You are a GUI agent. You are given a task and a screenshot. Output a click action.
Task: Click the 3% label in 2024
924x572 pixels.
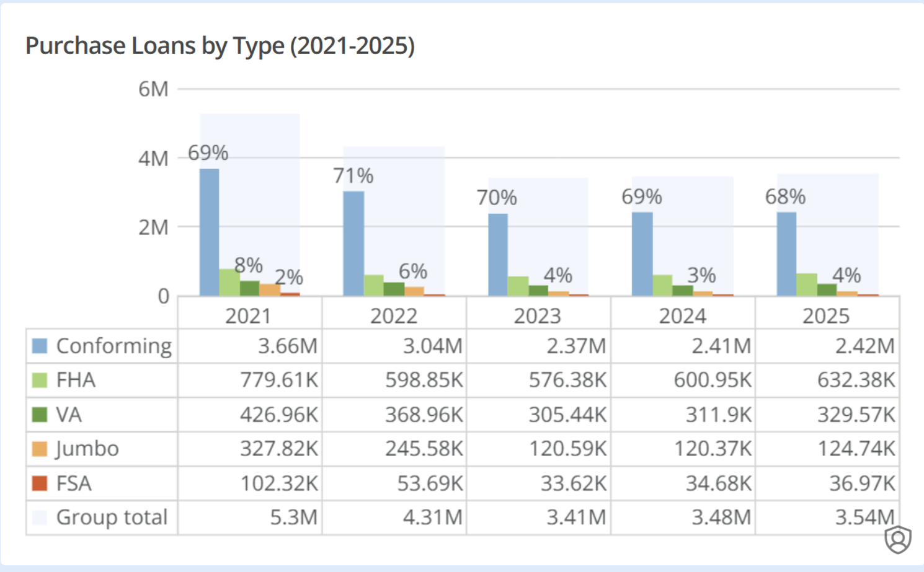(701, 275)
